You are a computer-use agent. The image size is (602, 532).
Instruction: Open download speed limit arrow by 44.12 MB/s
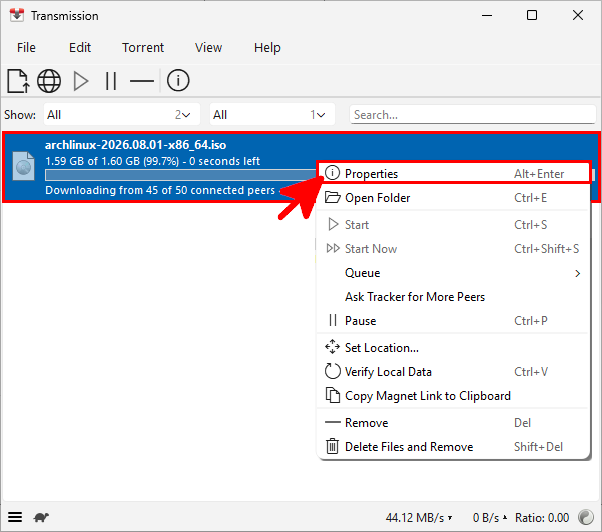click(x=450, y=517)
